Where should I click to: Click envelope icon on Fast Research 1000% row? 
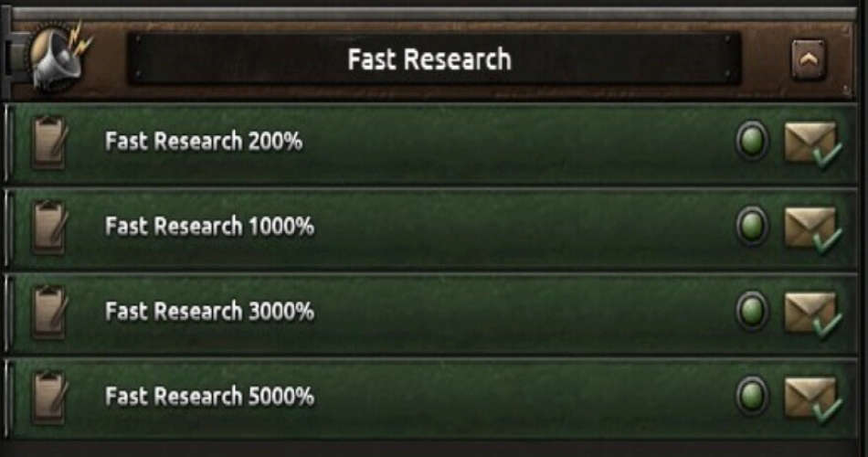(810, 228)
